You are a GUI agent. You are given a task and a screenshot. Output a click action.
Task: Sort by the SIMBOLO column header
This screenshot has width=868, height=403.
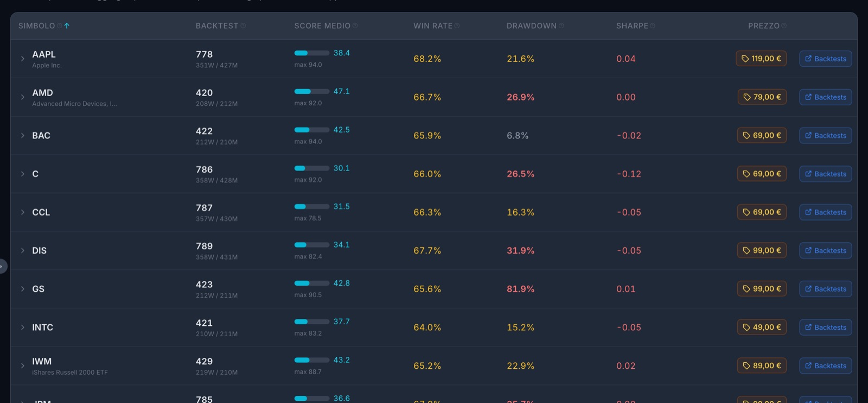pyautogui.click(x=36, y=26)
